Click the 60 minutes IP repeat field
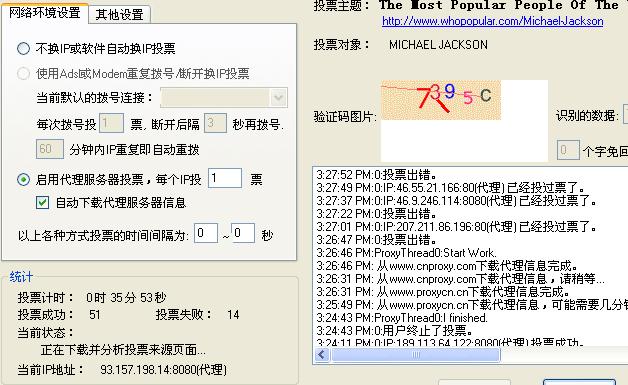The image size is (628, 385). pos(50,149)
